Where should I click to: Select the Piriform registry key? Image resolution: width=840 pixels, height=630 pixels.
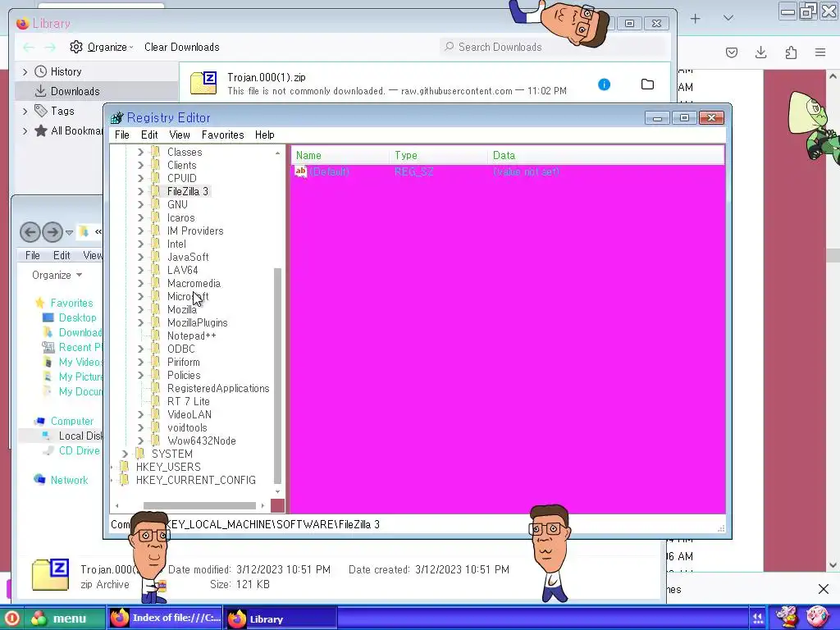coord(183,362)
